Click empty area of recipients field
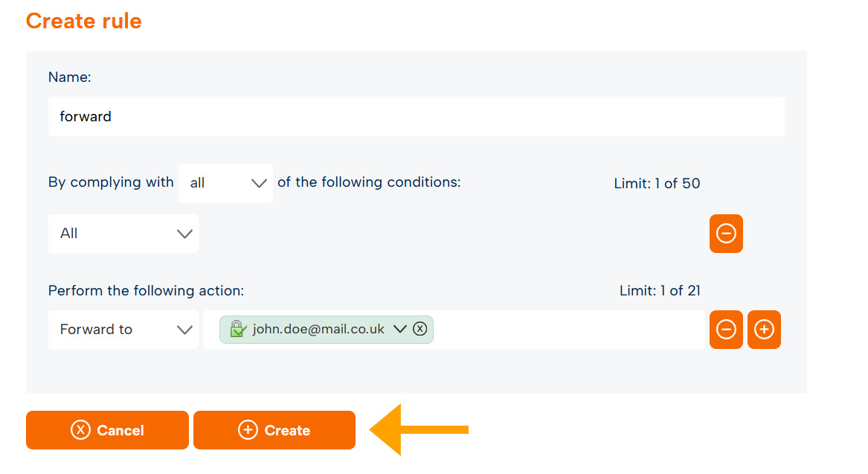This screenshot has height=474, width=868. point(568,330)
